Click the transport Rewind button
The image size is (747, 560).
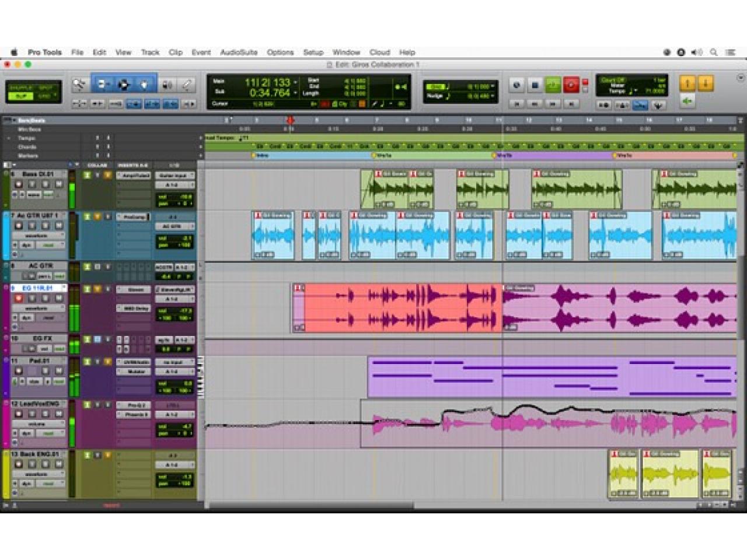(535, 104)
